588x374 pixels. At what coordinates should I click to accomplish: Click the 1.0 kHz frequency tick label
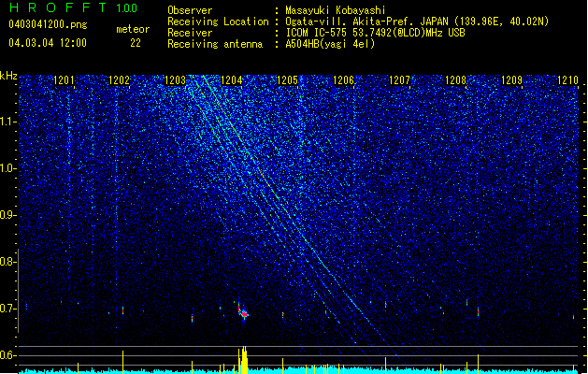point(7,168)
